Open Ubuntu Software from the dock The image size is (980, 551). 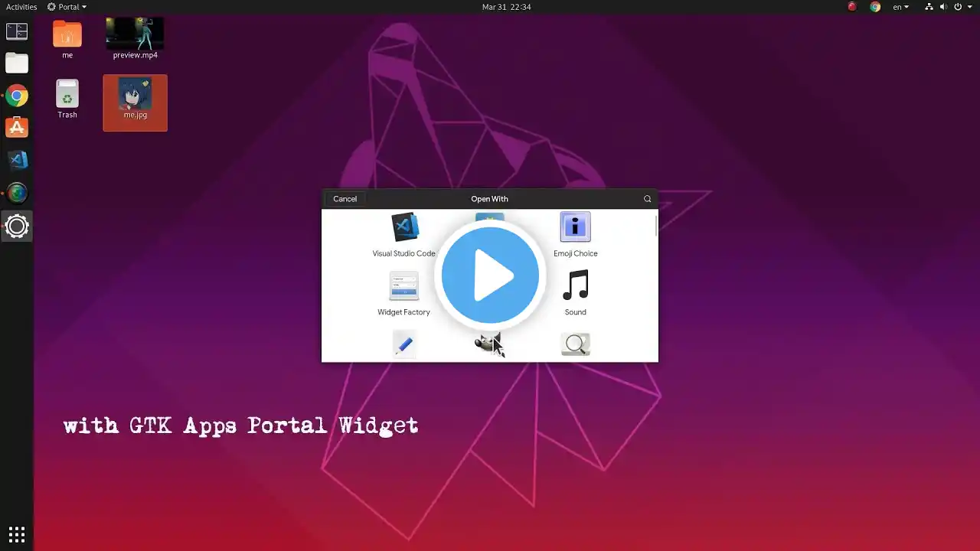pyautogui.click(x=17, y=128)
